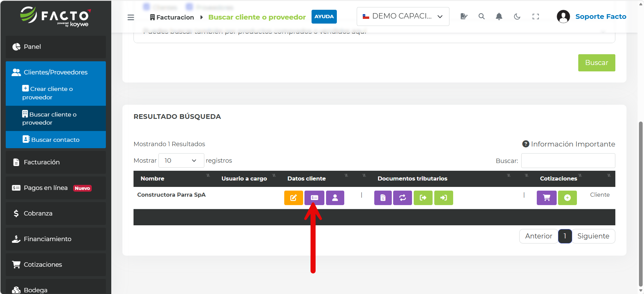644x294 pixels.
Task: Click the blue AYUDA button
Action: click(324, 17)
